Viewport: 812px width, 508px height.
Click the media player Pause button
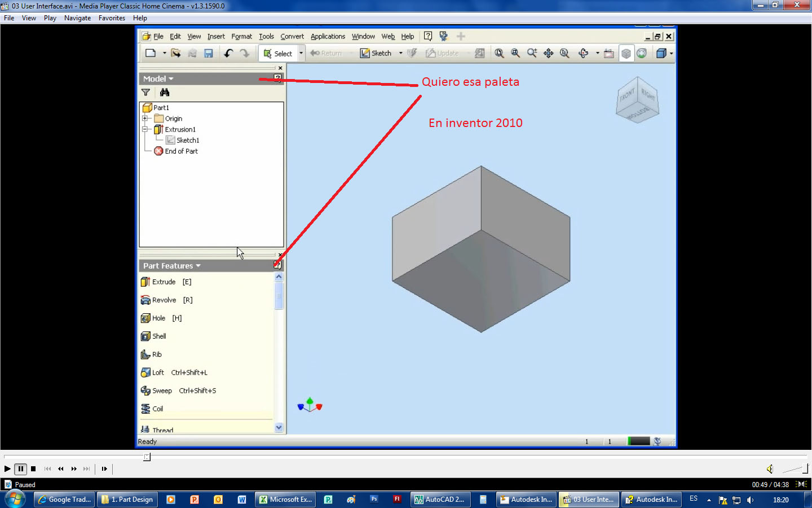point(20,468)
